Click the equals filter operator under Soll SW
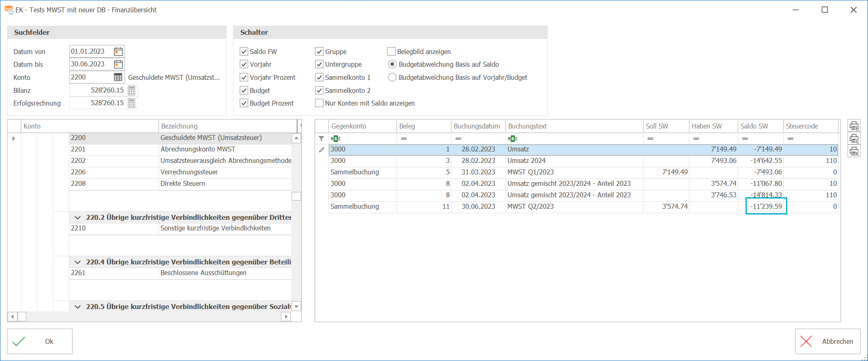This screenshot has height=361, width=868. 650,139
